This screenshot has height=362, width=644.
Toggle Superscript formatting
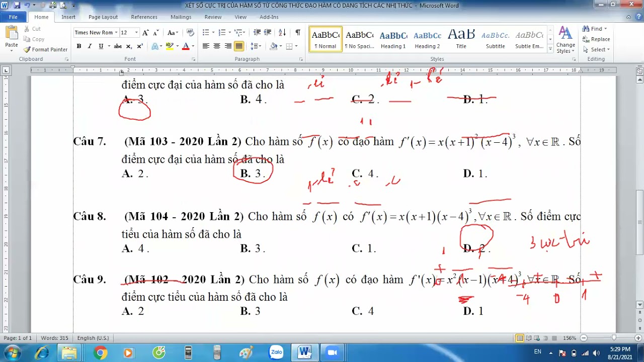140,46
